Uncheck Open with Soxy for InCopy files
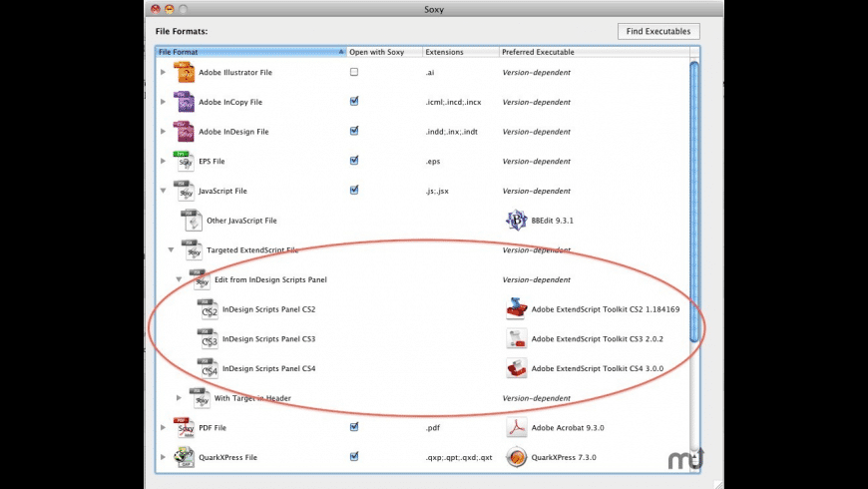The height and width of the screenshot is (489, 868). (x=354, y=102)
